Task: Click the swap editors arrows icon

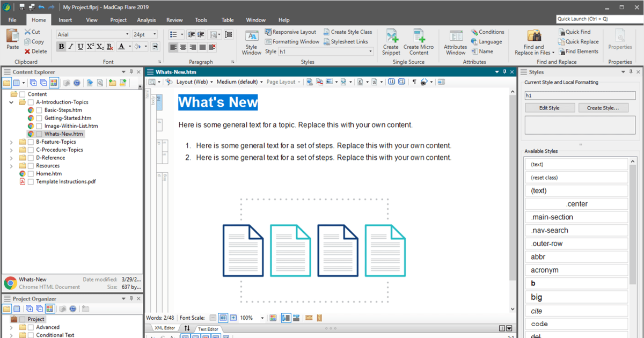Action: [187, 328]
